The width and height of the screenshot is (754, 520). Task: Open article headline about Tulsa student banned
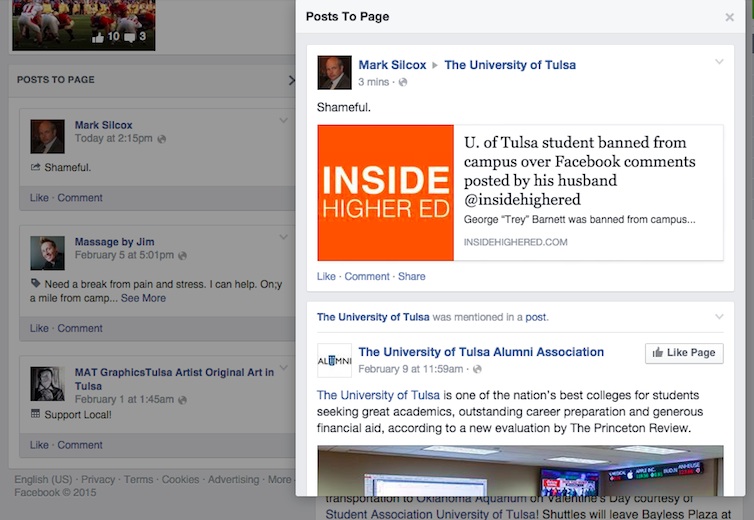tap(579, 171)
